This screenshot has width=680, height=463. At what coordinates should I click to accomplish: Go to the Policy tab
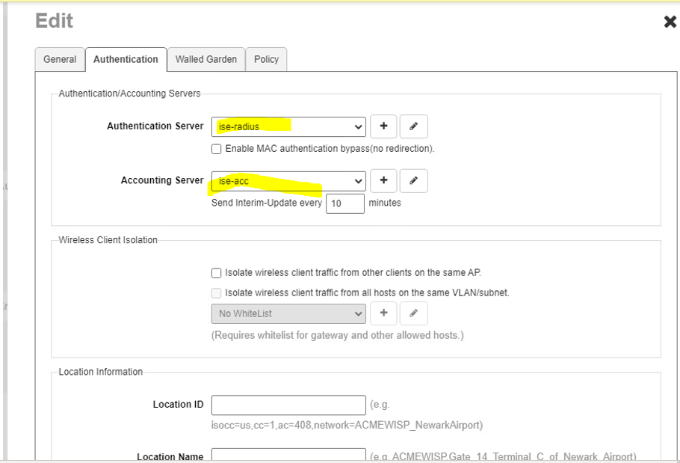click(x=266, y=60)
